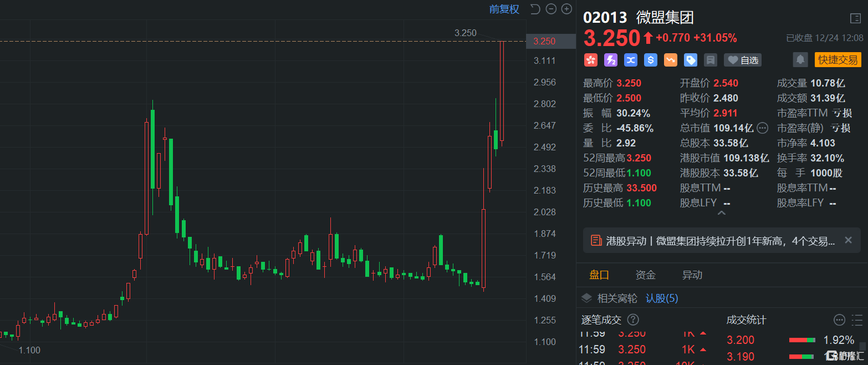
Task: Click the 总股本 33.58亿 value
Action: [731, 143]
